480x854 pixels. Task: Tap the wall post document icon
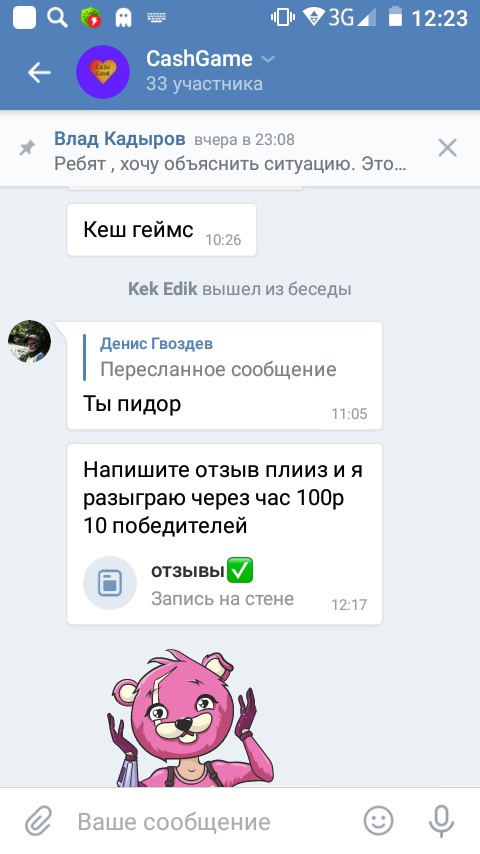pos(110,583)
